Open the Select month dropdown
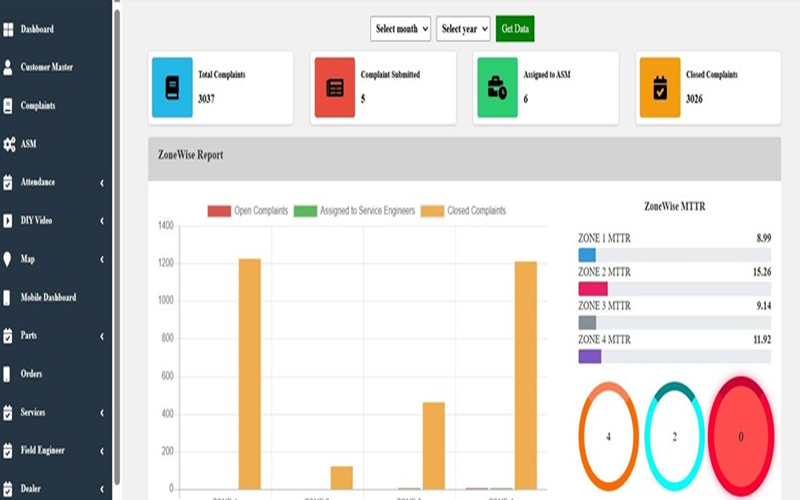Image resolution: width=800 pixels, height=500 pixels. tap(401, 29)
